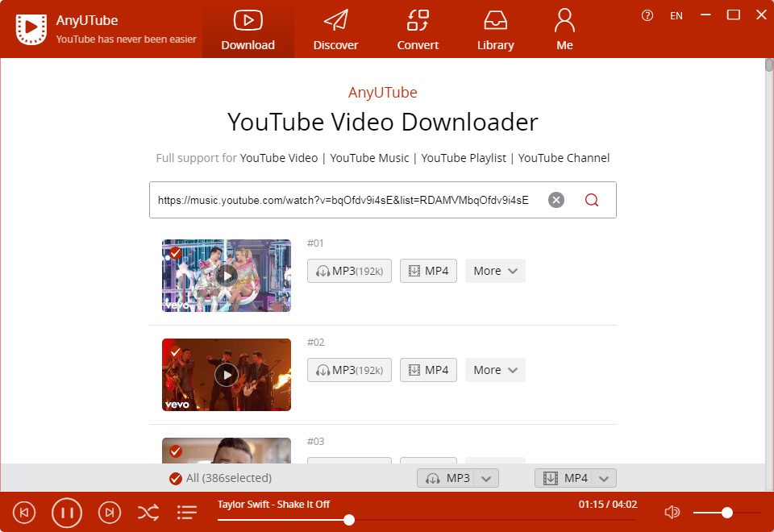The image size is (774, 532).
Task: Open batch MP3 quality dropdown arrow
Action: pos(486,478)
